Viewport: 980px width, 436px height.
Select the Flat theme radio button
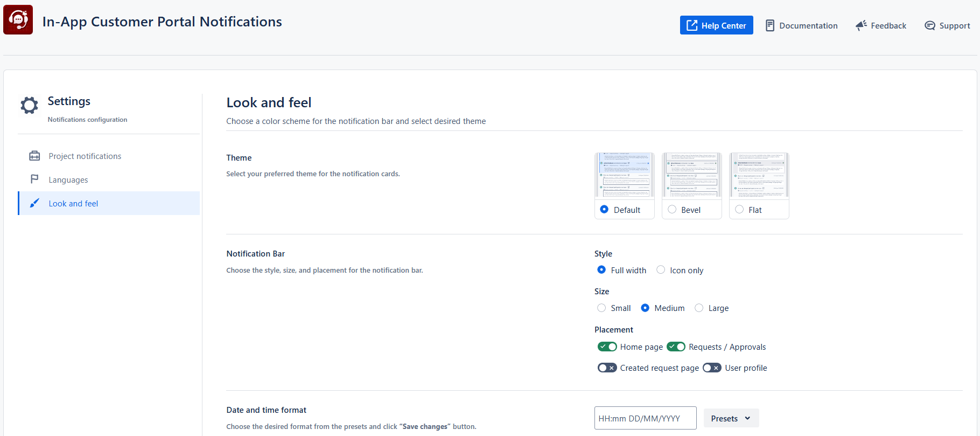pos(739,210)
